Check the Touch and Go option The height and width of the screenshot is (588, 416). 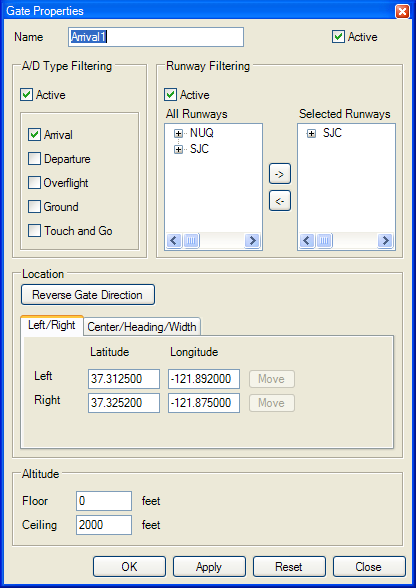point(34,231)
